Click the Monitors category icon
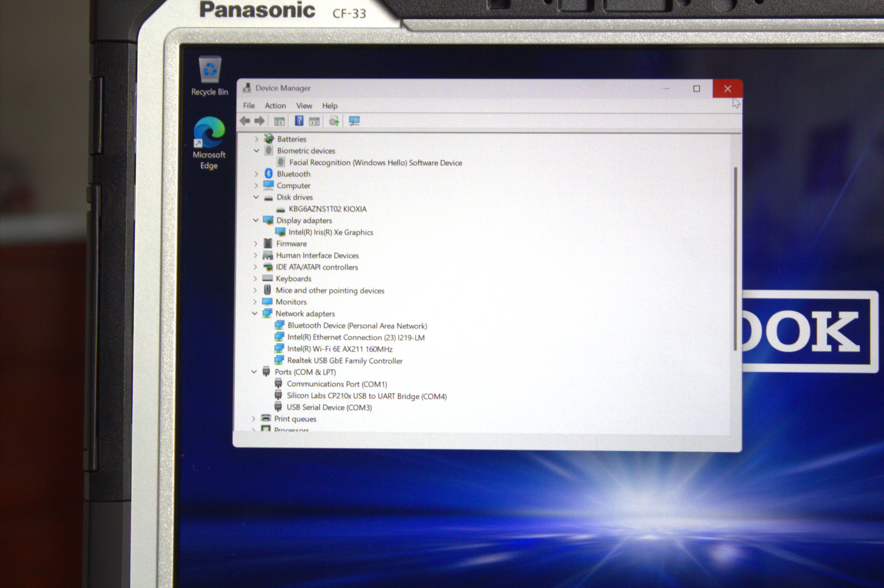This screenshot has width=884, height=588. click(x=267, y=301)
